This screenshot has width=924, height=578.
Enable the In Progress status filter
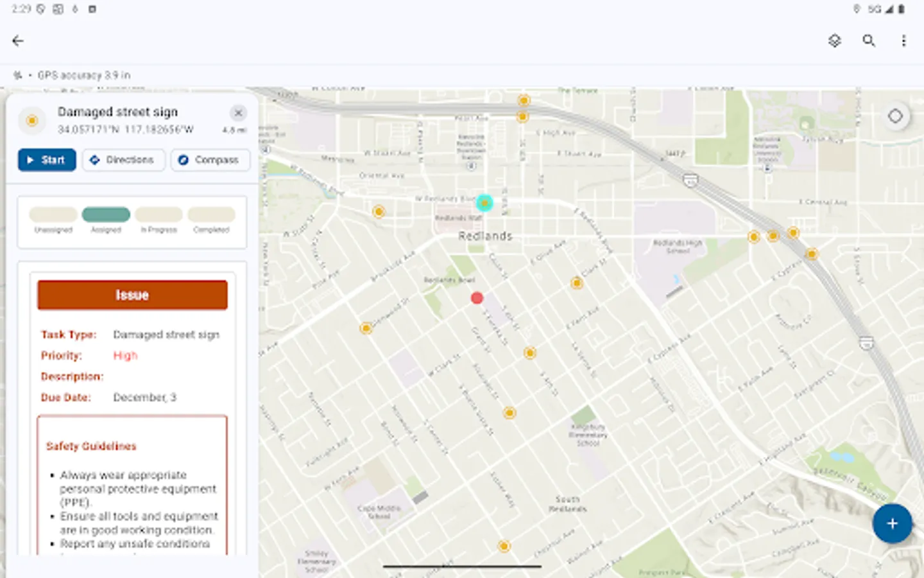[x=158, y=215]
